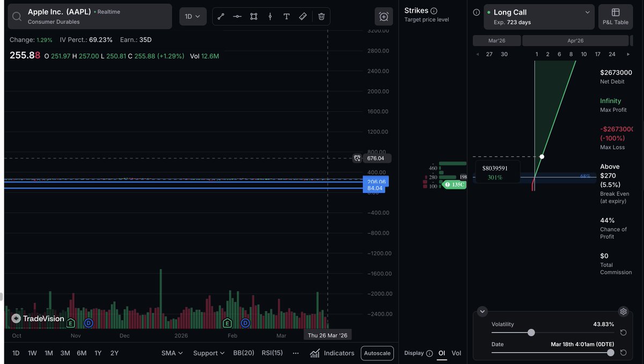The height and width of the screenshot is (364, 644).
Task: Select the horizontal line drawing tool
Action: [x=237, y=17]
